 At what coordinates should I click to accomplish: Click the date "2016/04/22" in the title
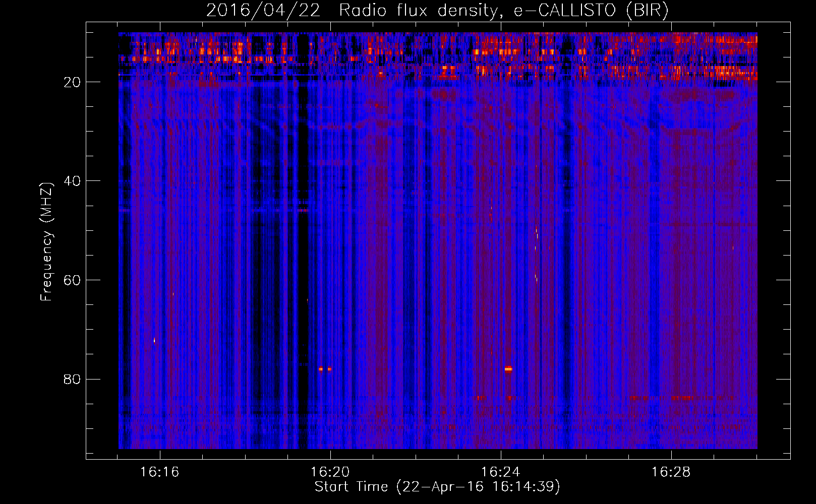pyautogui.click(x=263, y=11)
